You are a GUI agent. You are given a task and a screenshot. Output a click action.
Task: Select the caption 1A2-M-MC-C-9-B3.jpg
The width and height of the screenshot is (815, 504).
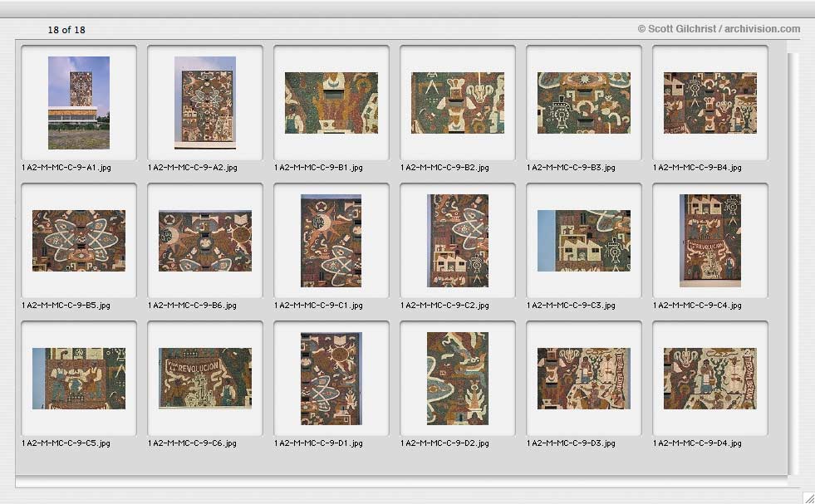point(572,167)
